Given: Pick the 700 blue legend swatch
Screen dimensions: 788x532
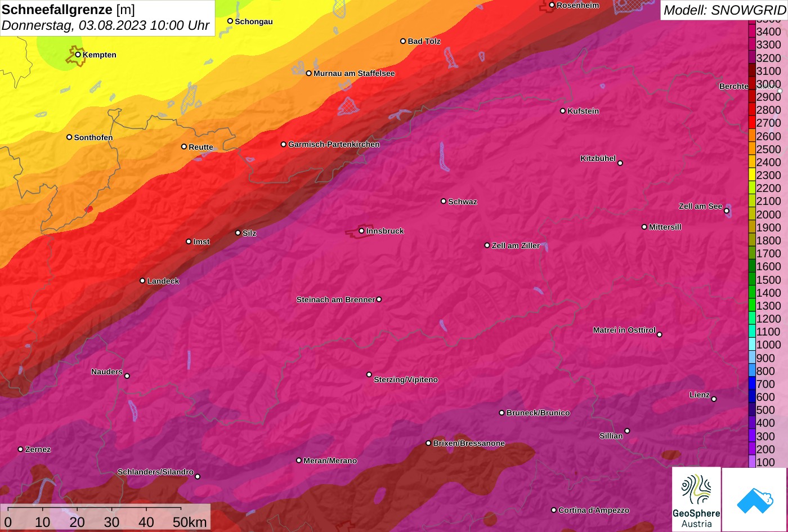Looking at the screenshot, I should 752,384.
